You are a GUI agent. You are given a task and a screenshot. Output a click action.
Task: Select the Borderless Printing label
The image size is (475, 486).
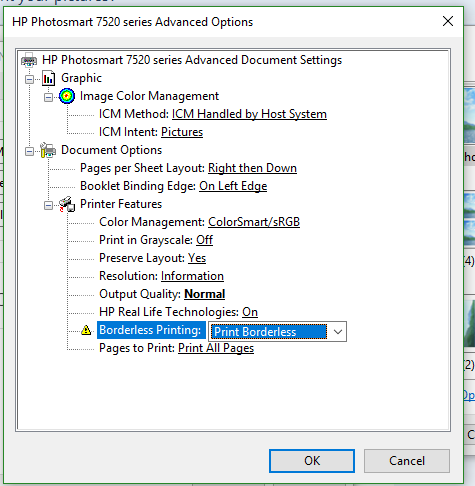click(x=150, y=330)
